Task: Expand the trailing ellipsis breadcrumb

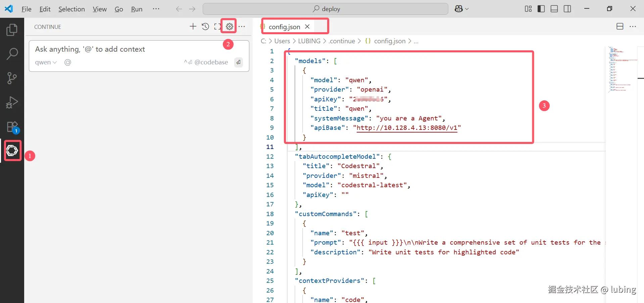Action: click(416, 41)
